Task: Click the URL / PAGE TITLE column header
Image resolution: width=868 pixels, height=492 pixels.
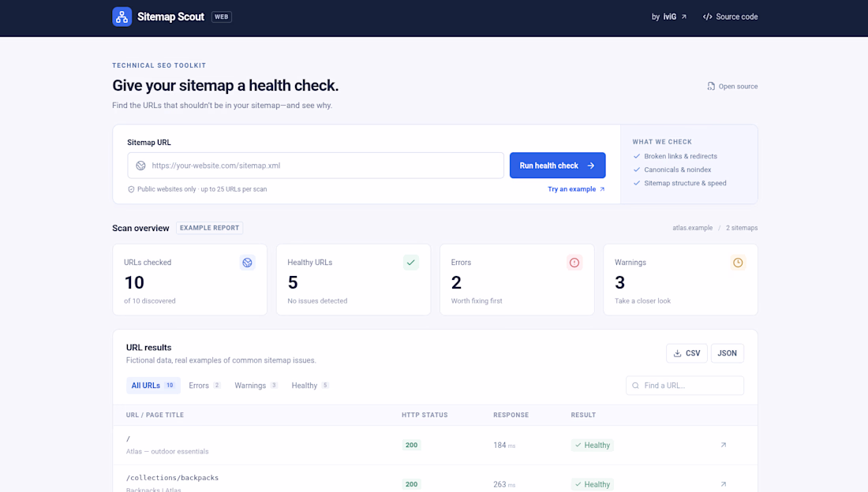Action: click(x=155, y=415)
